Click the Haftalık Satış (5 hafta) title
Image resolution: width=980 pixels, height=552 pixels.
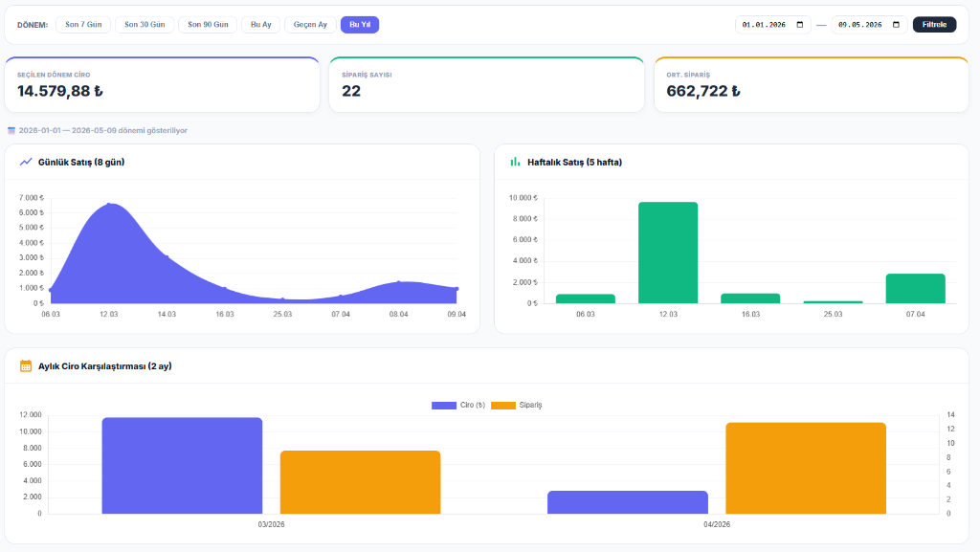[x=574, y=163]
